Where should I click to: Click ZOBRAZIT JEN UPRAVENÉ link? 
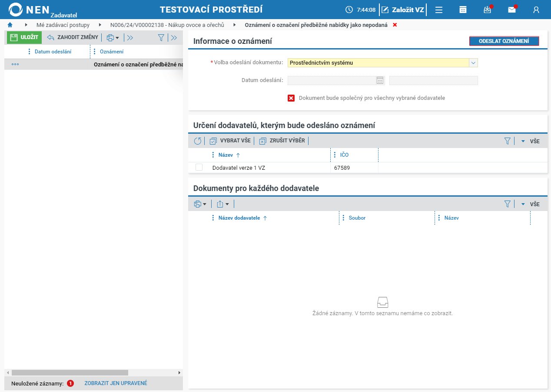click(116, 383)
